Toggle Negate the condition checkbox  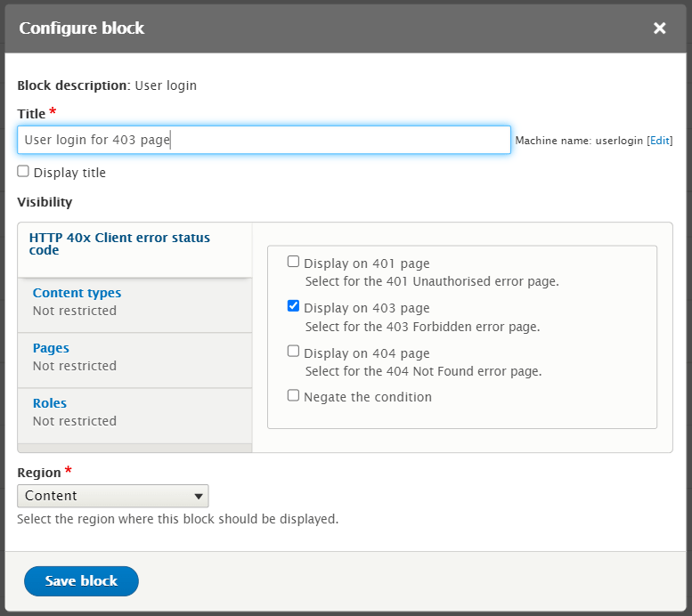click(293, 396)
